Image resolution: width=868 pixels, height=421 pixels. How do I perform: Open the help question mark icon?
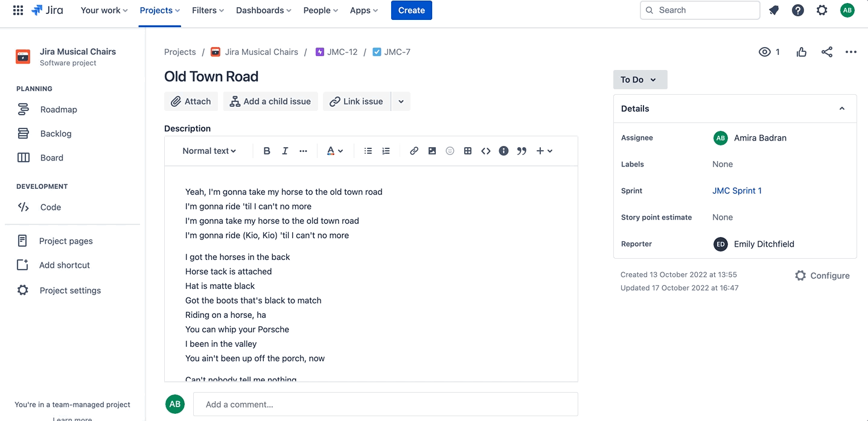point(798,10)
